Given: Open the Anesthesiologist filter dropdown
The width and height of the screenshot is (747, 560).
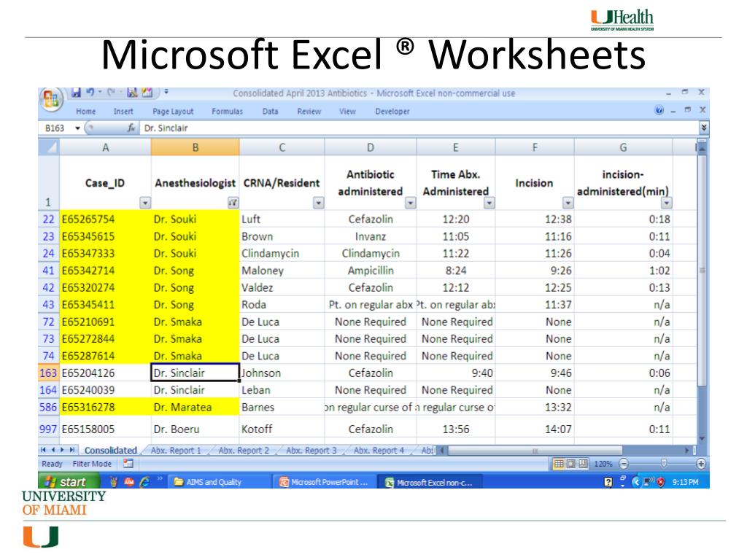Looking at the screenshot, I should [x=233, y=203].
